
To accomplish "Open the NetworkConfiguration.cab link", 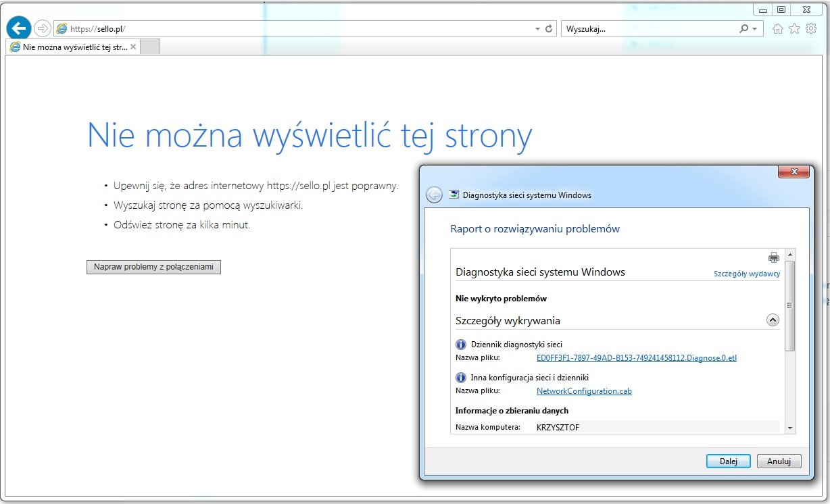I will (584, 390).
